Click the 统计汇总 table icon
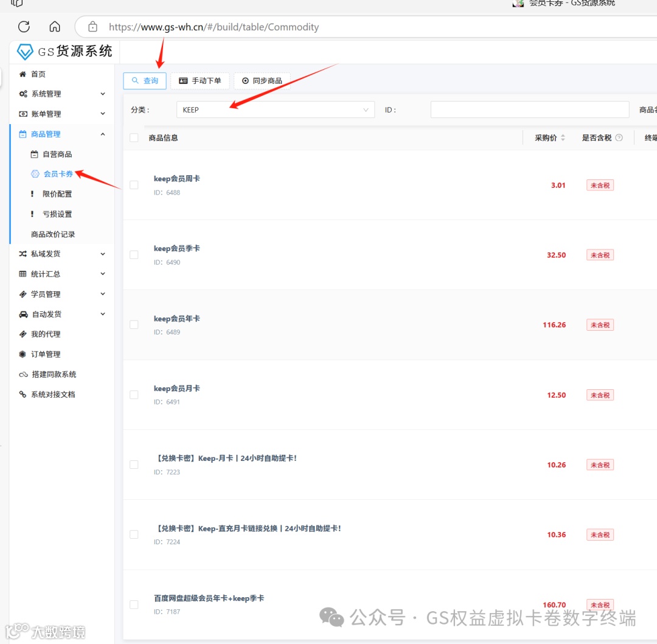Image resolution: width=657 pixels, height=644 pixels. (x=23, y=274)
